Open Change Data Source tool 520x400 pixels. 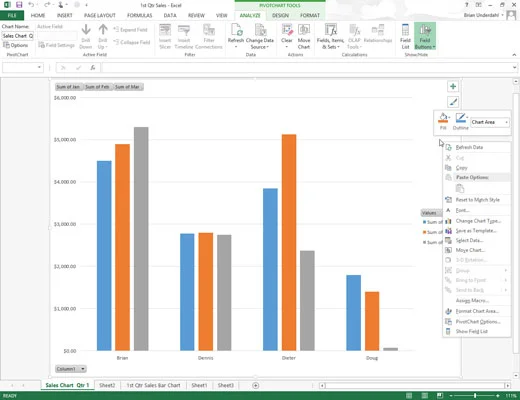260,36
